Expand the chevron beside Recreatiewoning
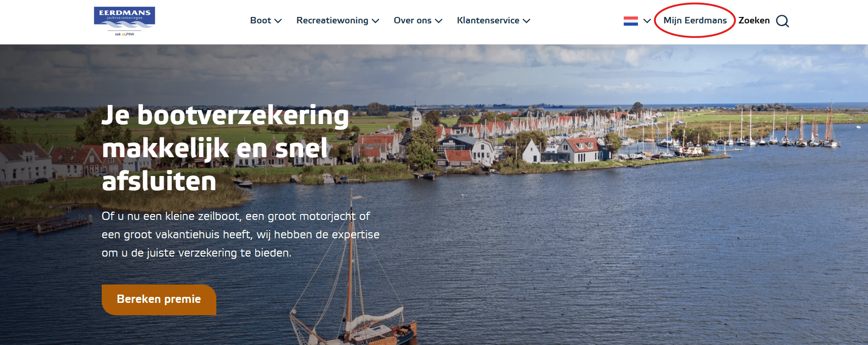Image resolution: width=868 pixels, height=345 pixels. pos(375,21)
